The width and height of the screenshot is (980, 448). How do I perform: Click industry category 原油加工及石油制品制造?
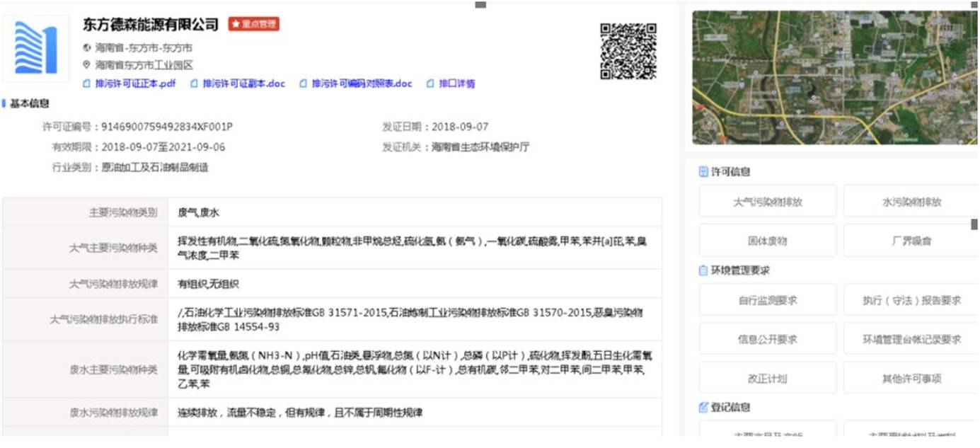pos(155,168)
